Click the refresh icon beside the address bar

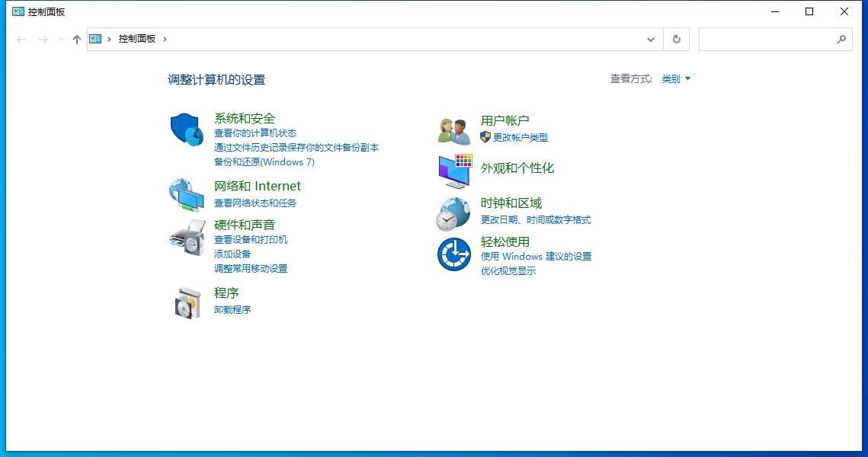click(675, 39)
